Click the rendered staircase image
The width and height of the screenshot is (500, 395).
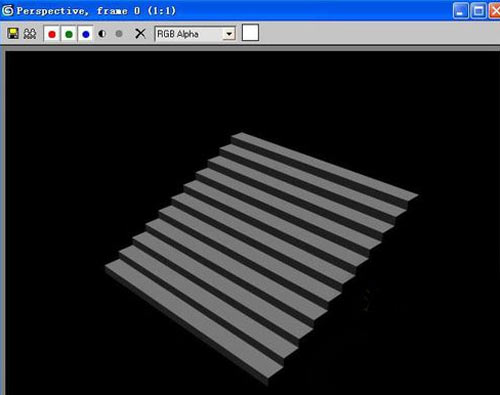point(262,258)
